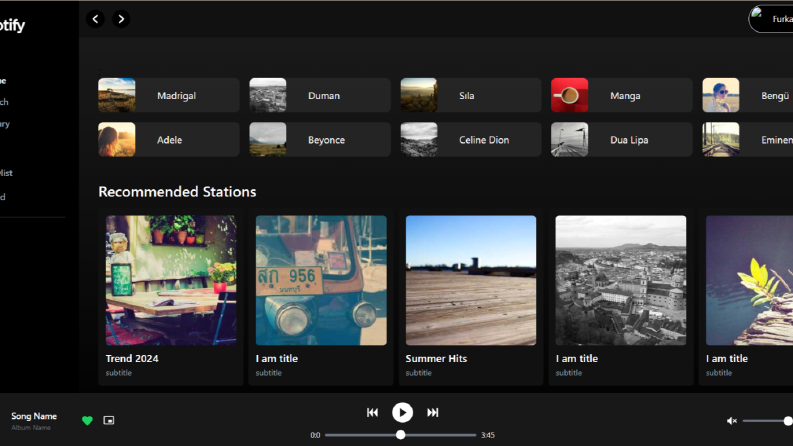Go back with the left arrow button
793x446 pixels.
(x=95, y=19)
